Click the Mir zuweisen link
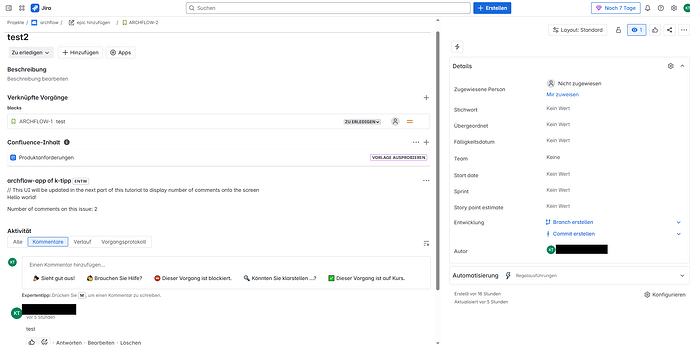The image size is (690, 361). (562, 94)
